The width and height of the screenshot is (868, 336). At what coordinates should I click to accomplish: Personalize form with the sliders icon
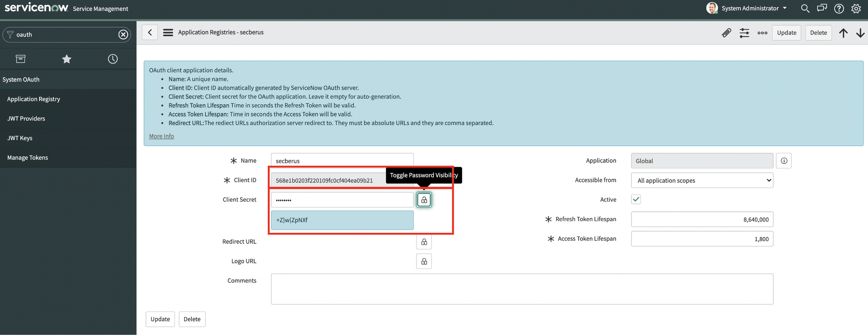tap(744, 33)
